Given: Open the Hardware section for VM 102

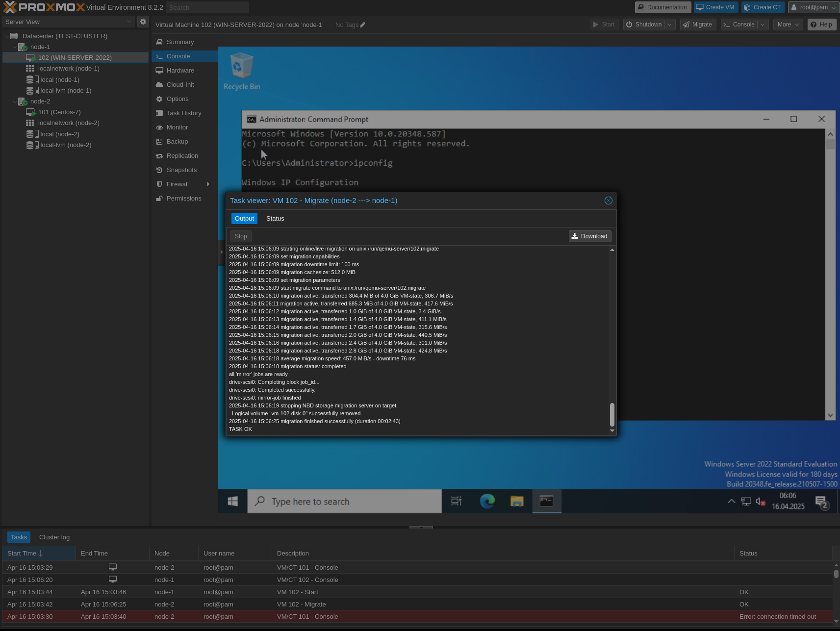Looking at the screenshot, I should 180,70.
